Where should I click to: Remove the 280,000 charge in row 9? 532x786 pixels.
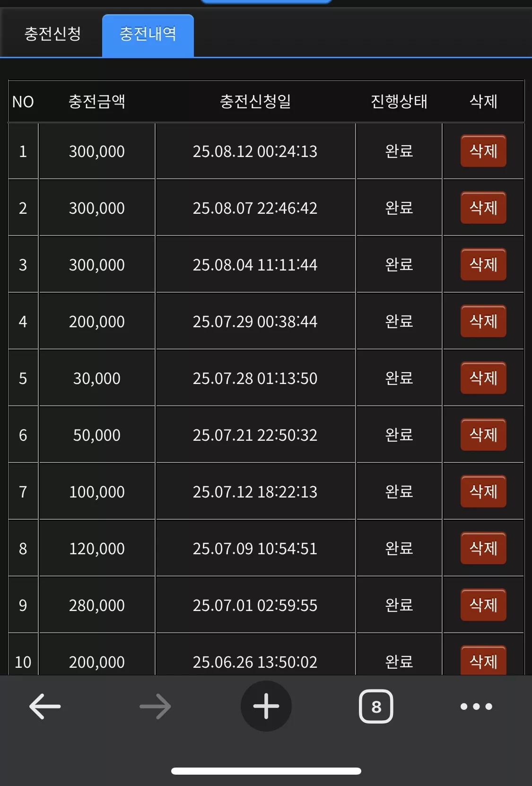coord(483,605)
